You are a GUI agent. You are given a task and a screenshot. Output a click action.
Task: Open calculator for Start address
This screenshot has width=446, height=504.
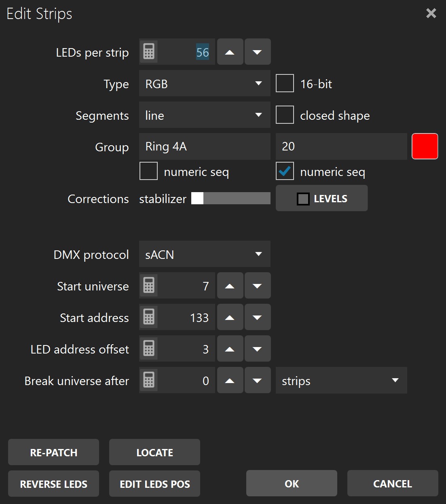[149, 317]
